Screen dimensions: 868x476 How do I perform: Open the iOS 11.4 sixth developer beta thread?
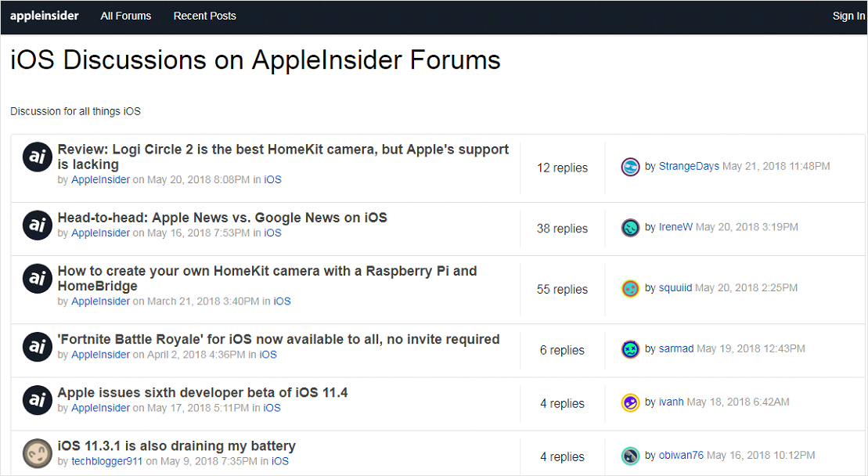203,392
